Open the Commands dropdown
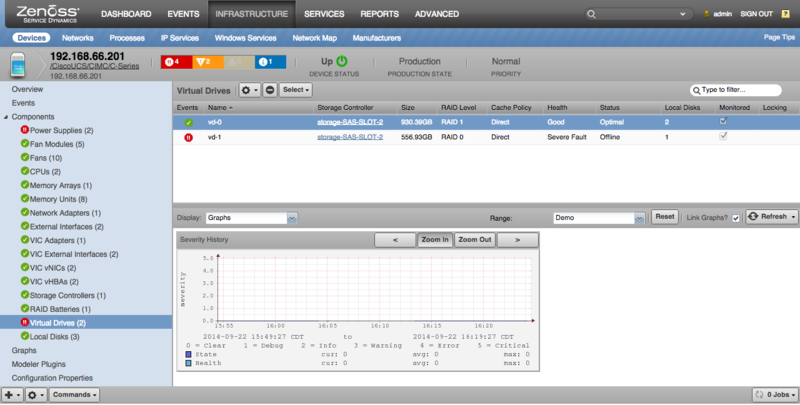 pyautogui.click(x=74, y=395)
